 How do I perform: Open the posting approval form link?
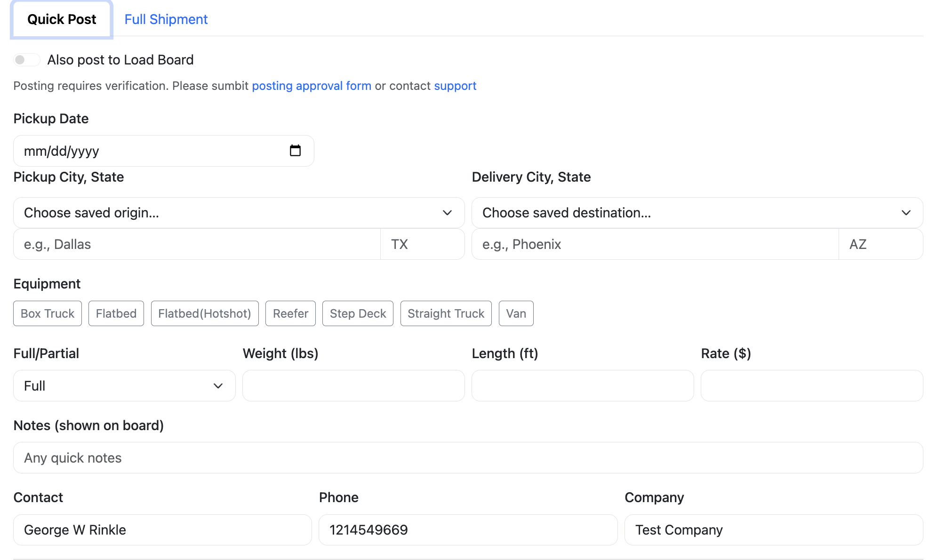[x=312, y=86]
